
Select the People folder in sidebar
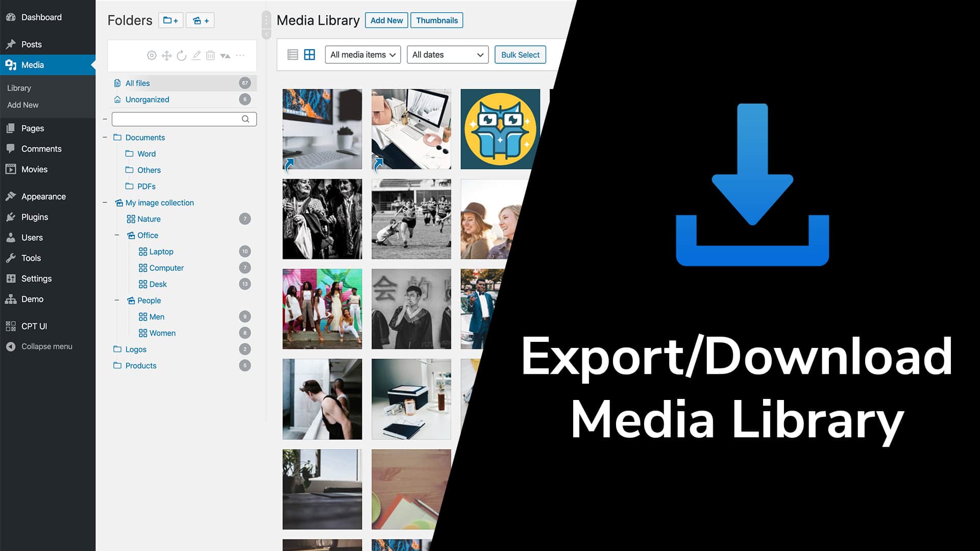click(150, 300)
